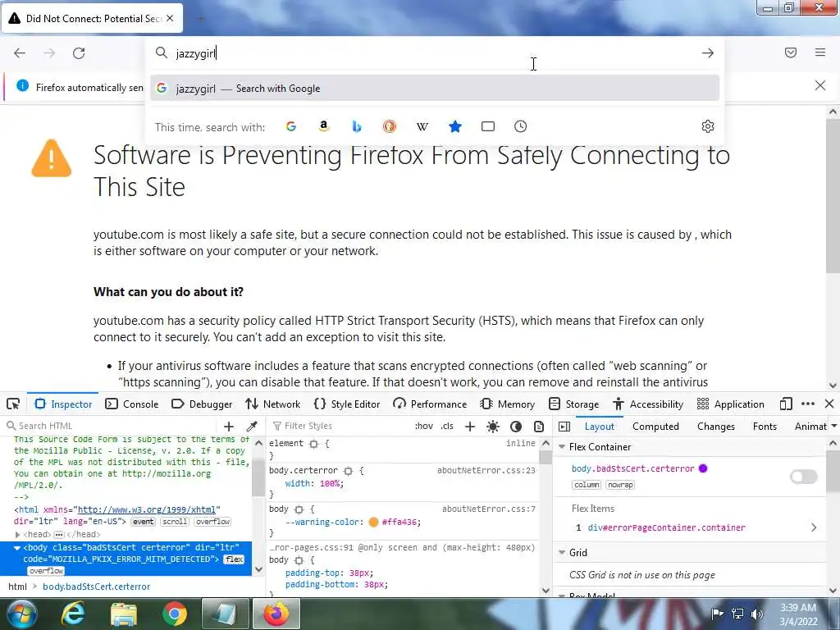Toggle overflow badge under body element
The width and height of the screenshot is (840, 630).
pos(46,571)
